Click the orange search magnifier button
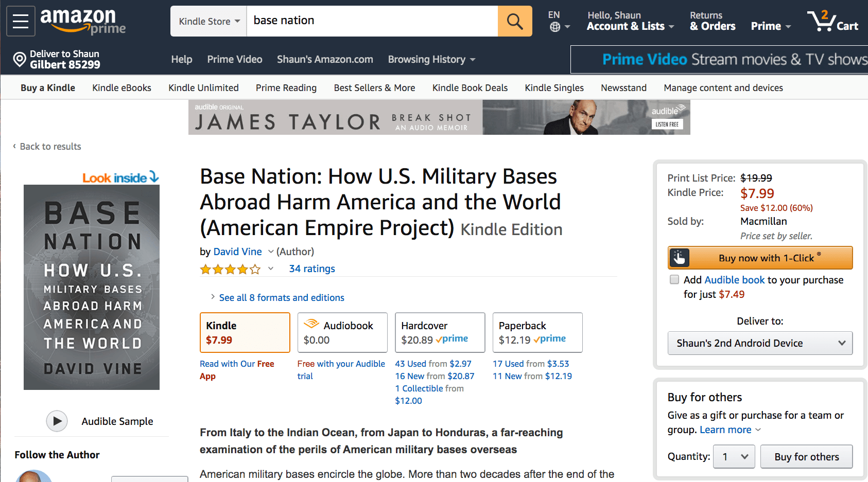 click(515, 21)
